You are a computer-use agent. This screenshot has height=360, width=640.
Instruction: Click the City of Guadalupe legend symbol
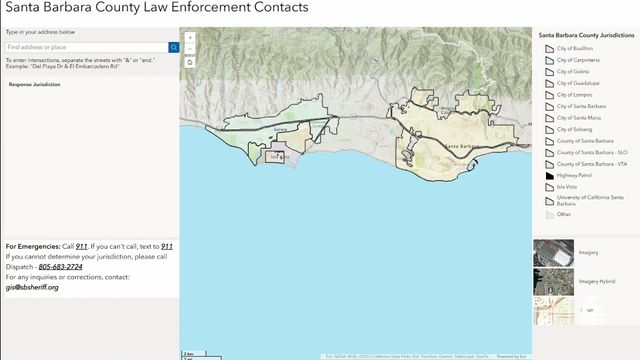[549, 83]
